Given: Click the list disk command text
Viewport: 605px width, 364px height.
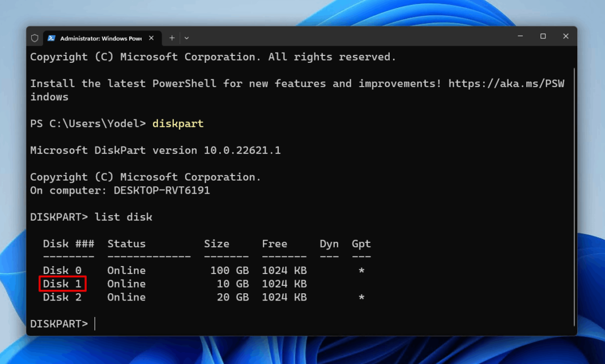Looking at the screenshot, I should pos(123,217).
